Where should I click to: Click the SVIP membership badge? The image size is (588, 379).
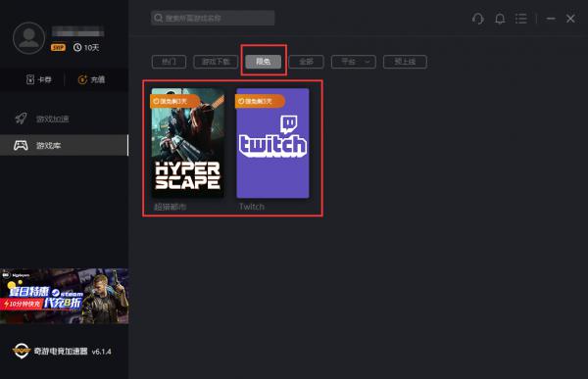click(58, 48)
